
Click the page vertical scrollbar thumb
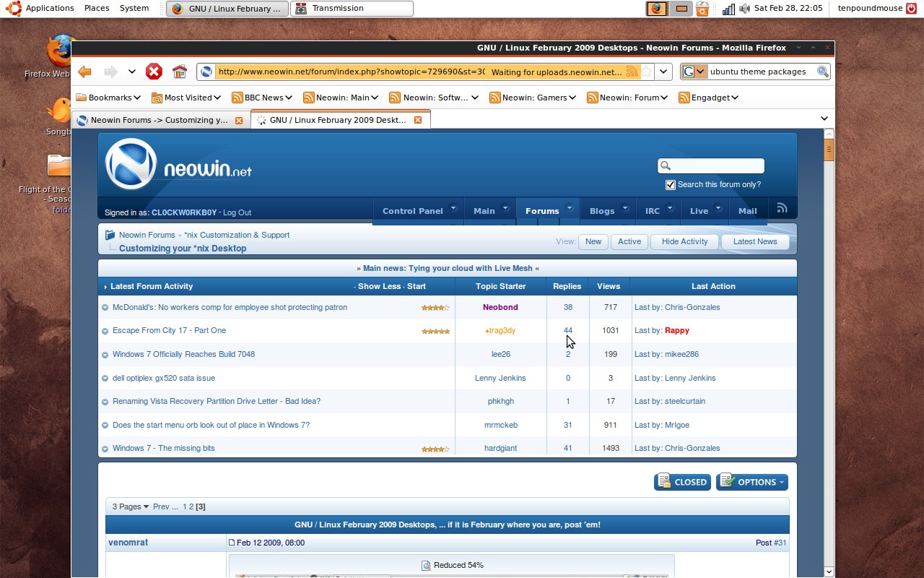[x=829, y=150]
